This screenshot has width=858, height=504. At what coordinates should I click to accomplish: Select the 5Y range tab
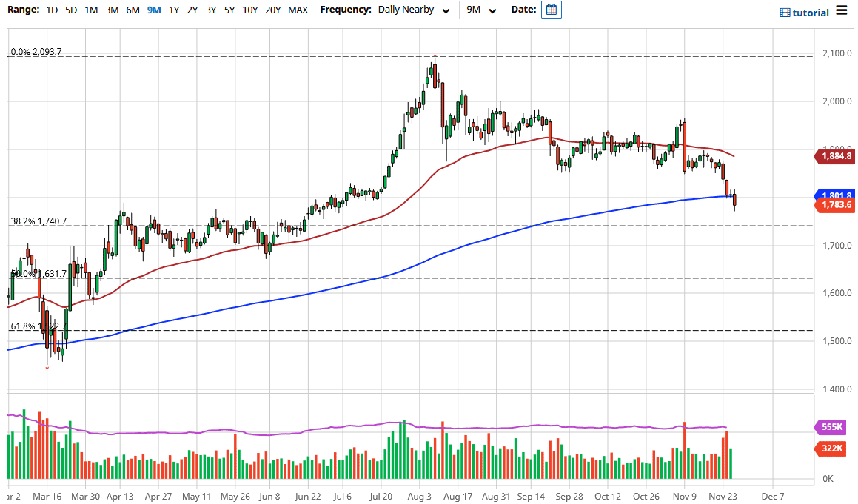click(229, 10)
